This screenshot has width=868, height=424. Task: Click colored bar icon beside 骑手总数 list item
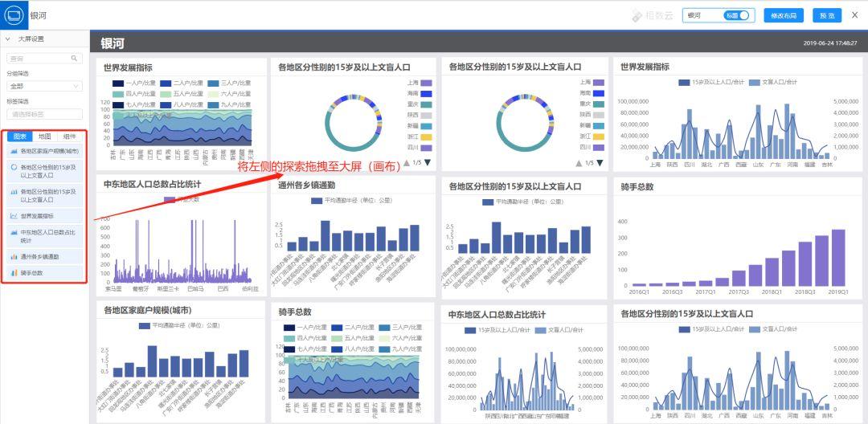coord(14,272)
